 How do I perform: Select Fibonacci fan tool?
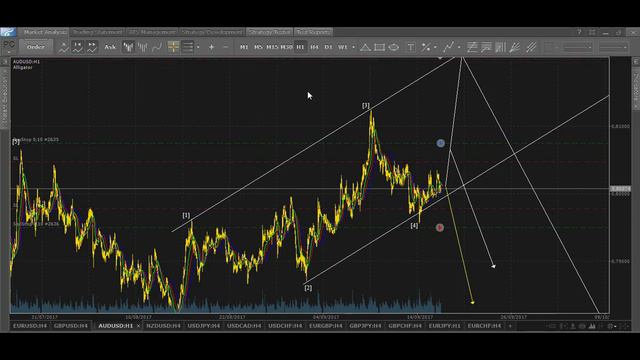pyautogui.click(x=515, y=47)
